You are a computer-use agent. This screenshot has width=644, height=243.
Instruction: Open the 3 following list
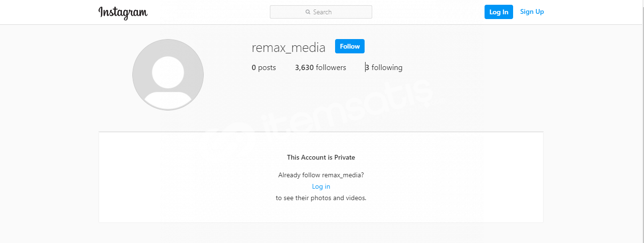point(384,68)
